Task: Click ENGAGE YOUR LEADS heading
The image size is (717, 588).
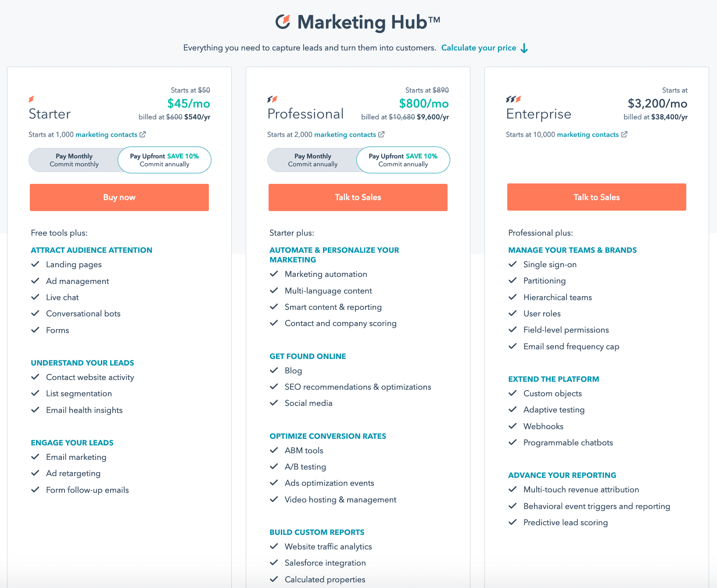Action: coord(72,443)
